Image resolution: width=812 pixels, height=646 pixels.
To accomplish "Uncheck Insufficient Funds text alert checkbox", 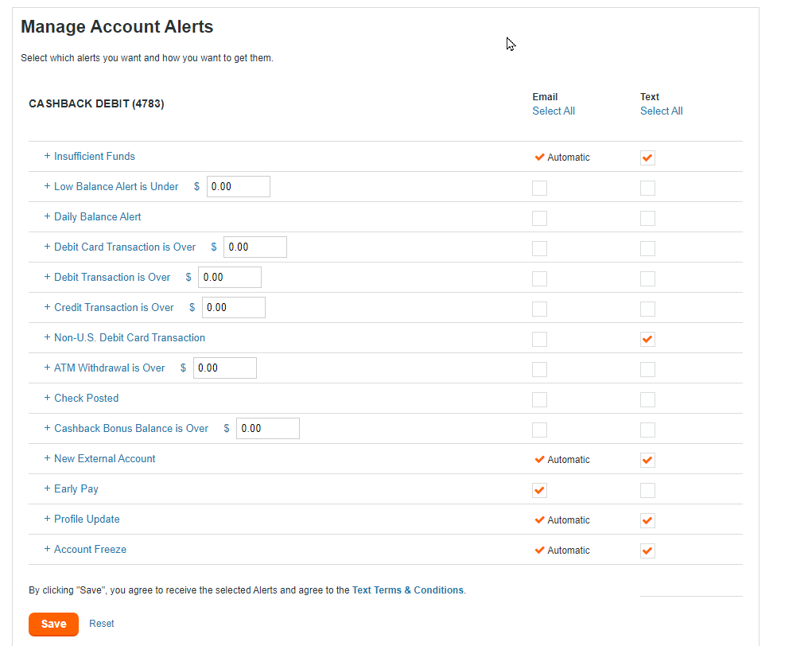I will tap(647, 158).
